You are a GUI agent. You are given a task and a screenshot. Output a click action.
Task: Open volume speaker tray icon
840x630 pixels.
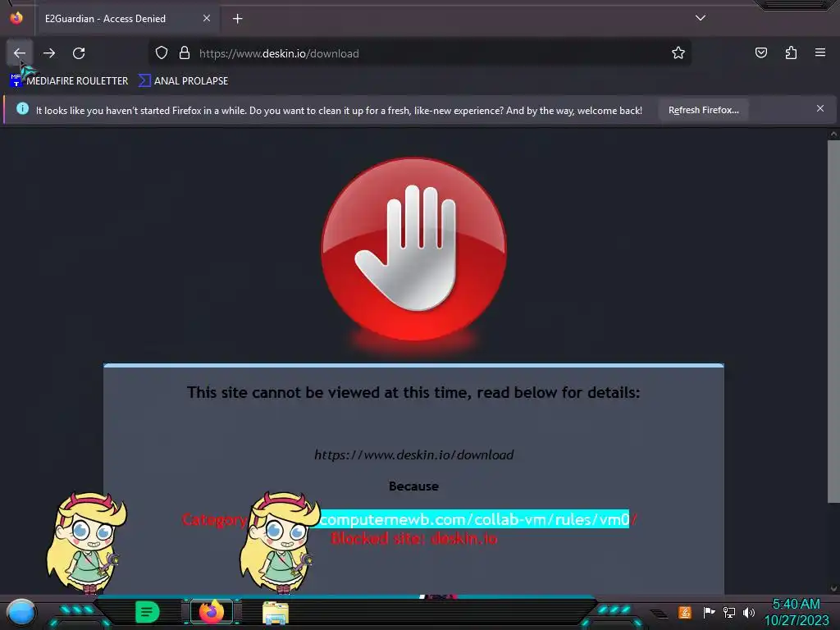click(749, 612)
